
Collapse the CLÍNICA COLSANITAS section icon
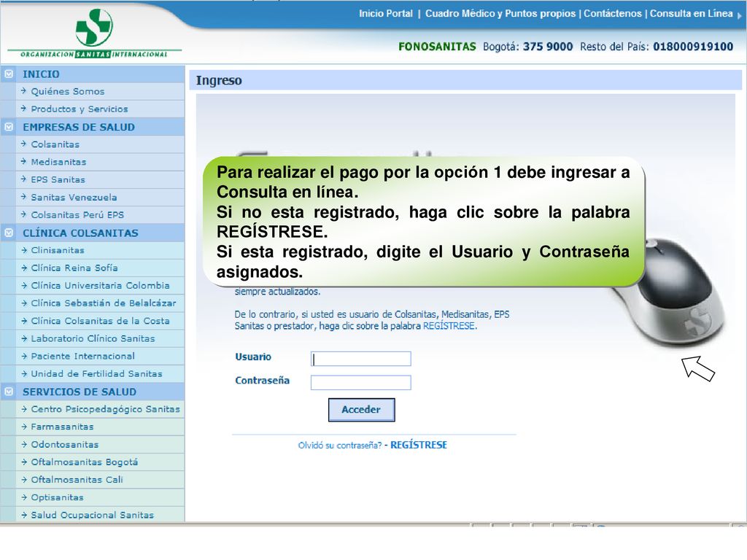pyautogui.click(x=9, y=233)
